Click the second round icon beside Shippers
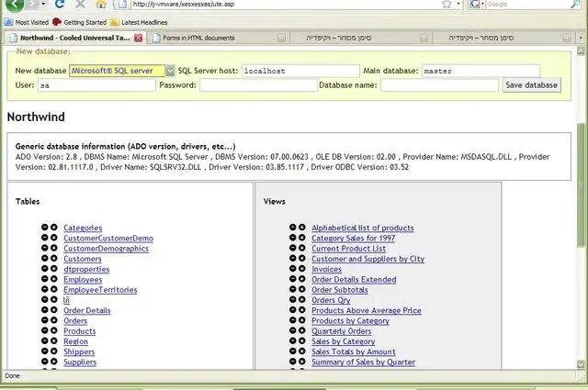This screenshot has width=588, height=390. point(54,351)
